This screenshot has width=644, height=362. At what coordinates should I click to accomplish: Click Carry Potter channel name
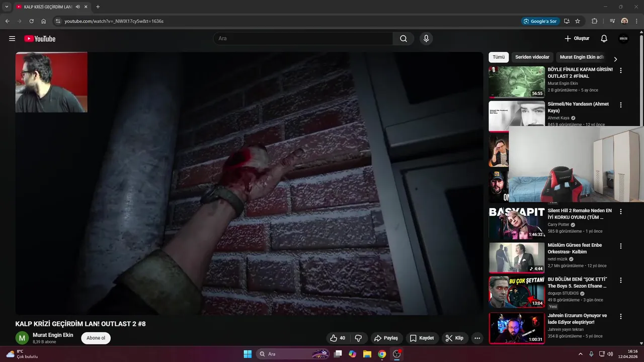558,225
